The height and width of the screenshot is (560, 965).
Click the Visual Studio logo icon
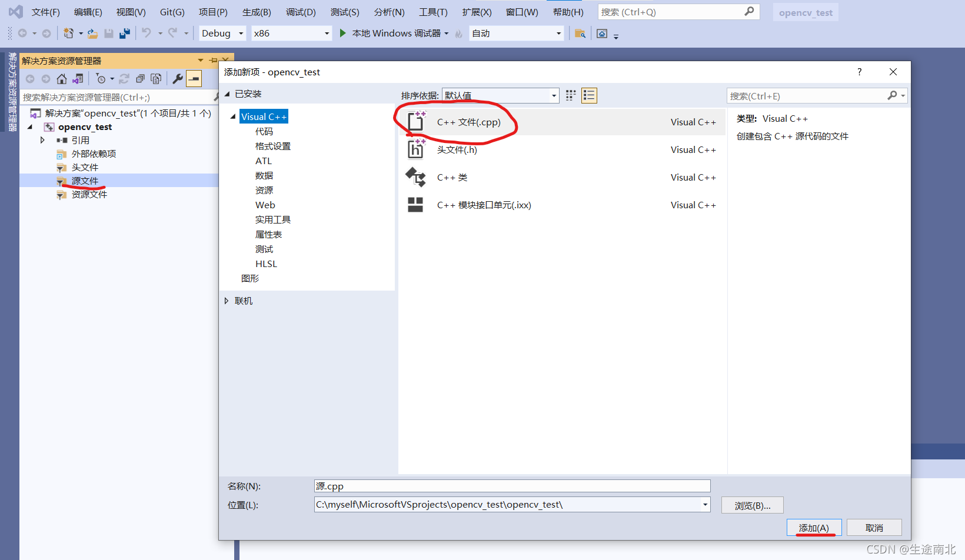pyautogui.click(x=16, y=12)
